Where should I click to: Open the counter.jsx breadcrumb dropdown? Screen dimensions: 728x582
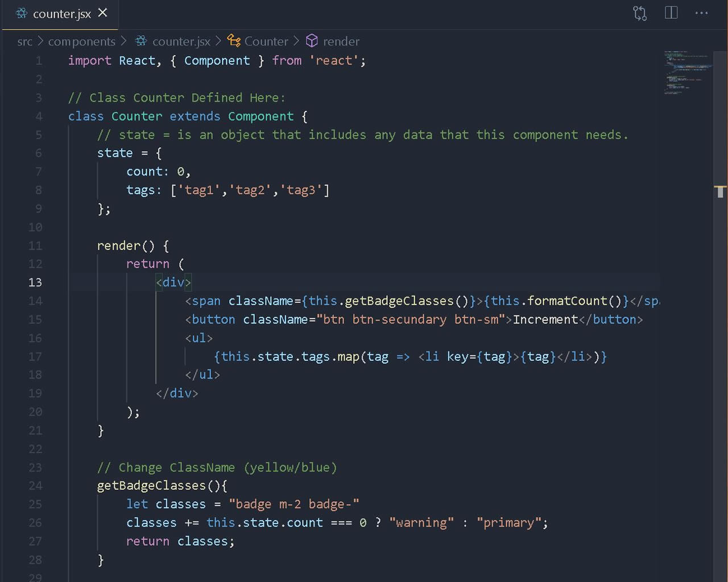[181, 41]
